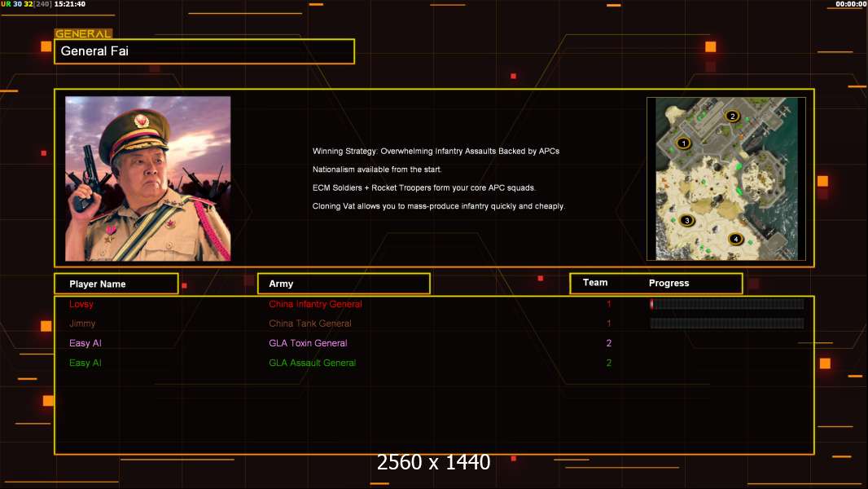Click the Winning Strategy text line
This screenshot has height=489, width=868.
(436, 152)
